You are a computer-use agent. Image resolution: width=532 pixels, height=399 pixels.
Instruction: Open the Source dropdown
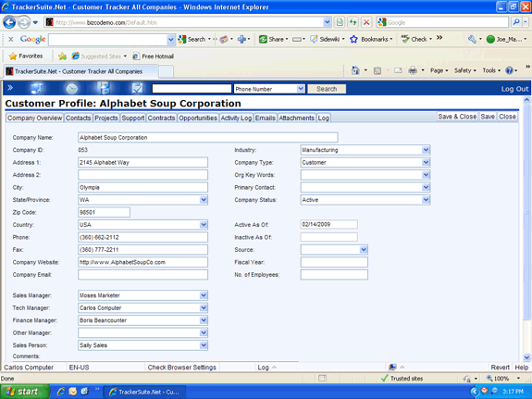pos(364,250)
